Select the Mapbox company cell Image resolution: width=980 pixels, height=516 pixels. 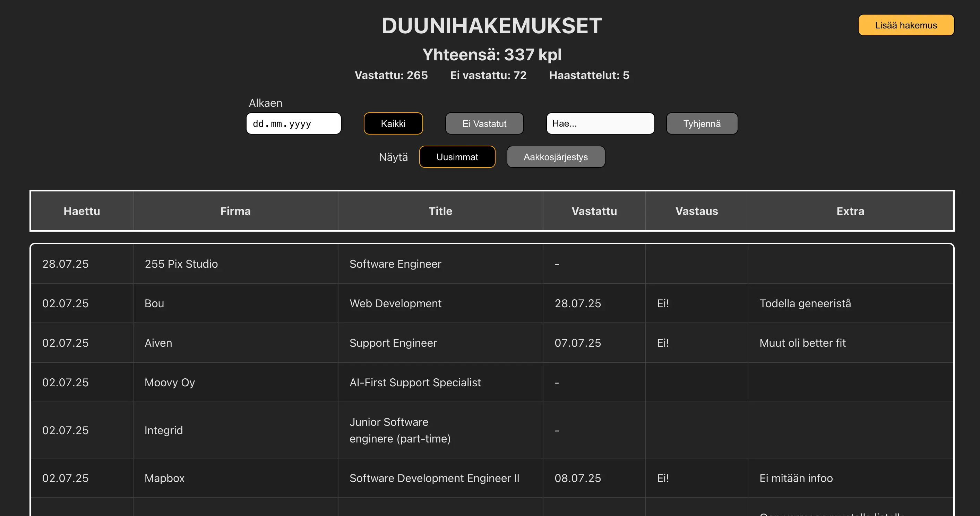pos(235,478)
